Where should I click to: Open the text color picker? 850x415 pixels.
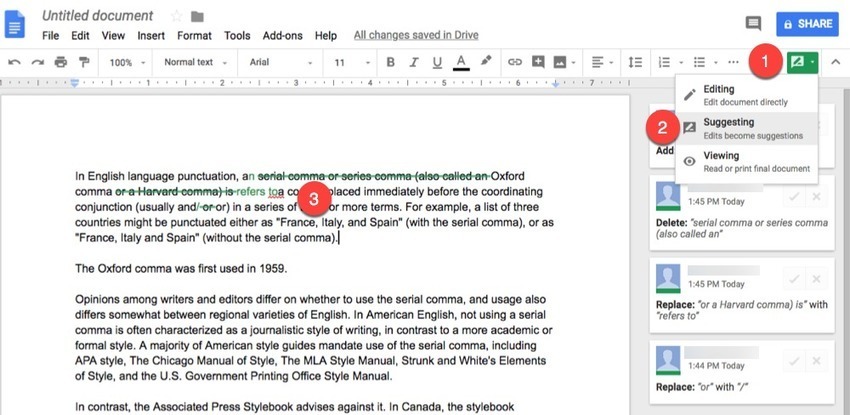[461, 63]
